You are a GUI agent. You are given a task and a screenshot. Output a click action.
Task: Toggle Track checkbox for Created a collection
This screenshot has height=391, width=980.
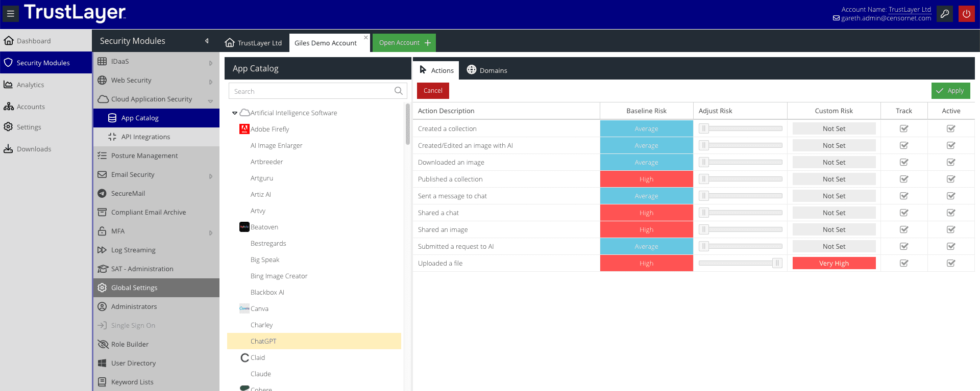tap(904, 128)
